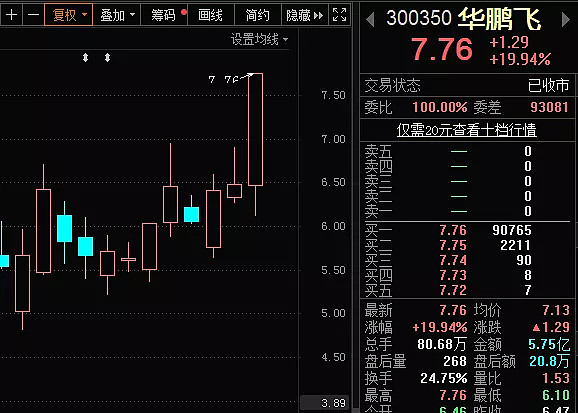This screenshot has width=578, height=413.
Task: Click 盘后额 value 20.8万
Action: click(550, 361)
